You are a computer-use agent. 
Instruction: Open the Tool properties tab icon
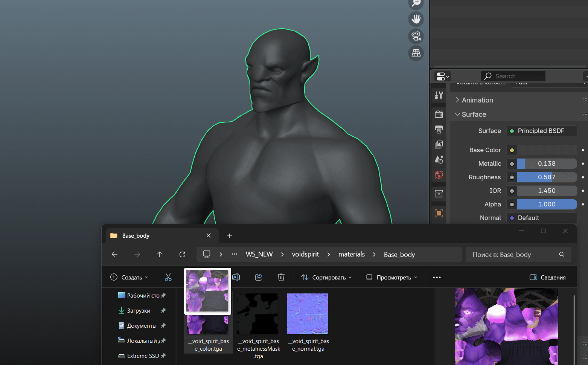point(439,95)
